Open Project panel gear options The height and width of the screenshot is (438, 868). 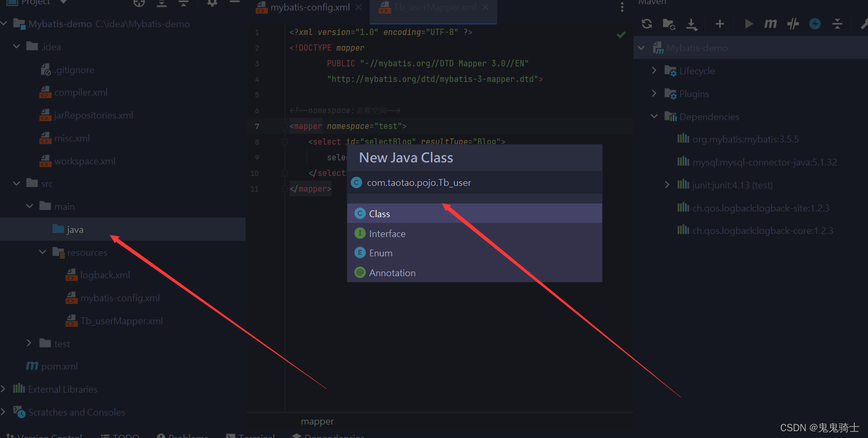coord(212,3)
